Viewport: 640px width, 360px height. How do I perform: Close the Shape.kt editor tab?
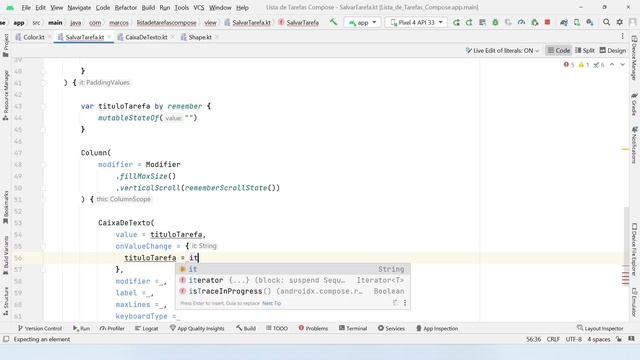click(x=217, y=37)
